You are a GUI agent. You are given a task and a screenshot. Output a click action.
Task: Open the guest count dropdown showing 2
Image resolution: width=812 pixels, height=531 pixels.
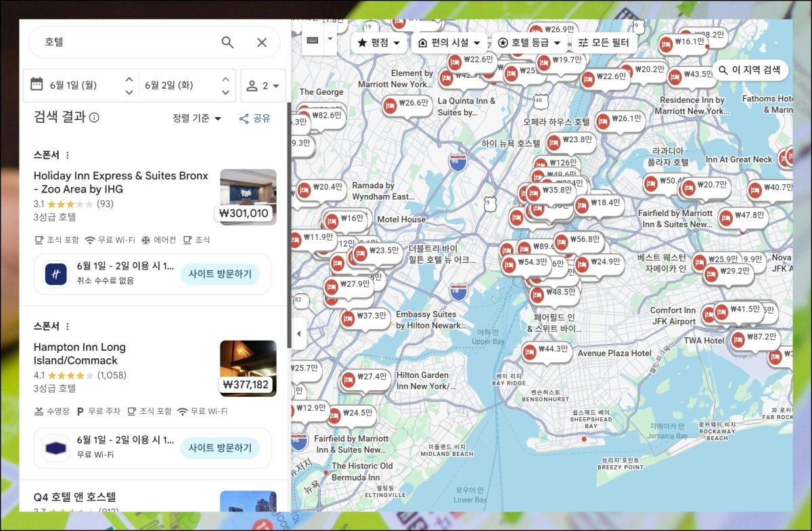coord(263,85)
